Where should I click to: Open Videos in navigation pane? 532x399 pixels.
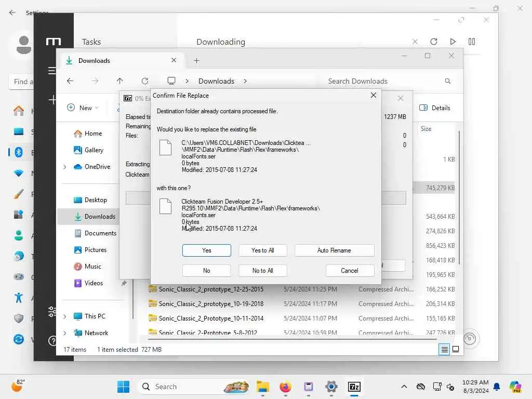(x=88, y=283)
